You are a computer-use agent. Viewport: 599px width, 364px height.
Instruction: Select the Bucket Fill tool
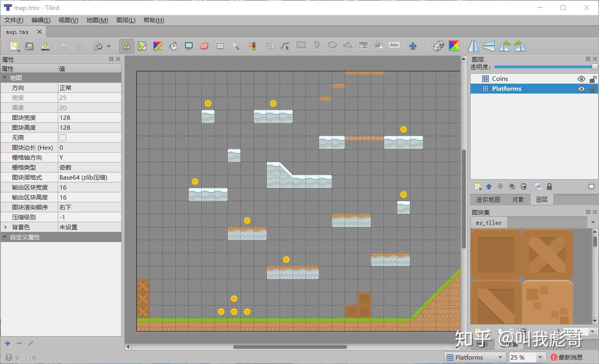tap(173, 46)
